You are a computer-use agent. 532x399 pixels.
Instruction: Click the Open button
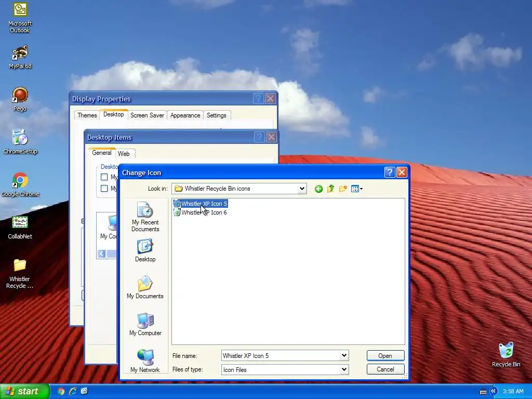pyautogui.click(x=385, y=355)
